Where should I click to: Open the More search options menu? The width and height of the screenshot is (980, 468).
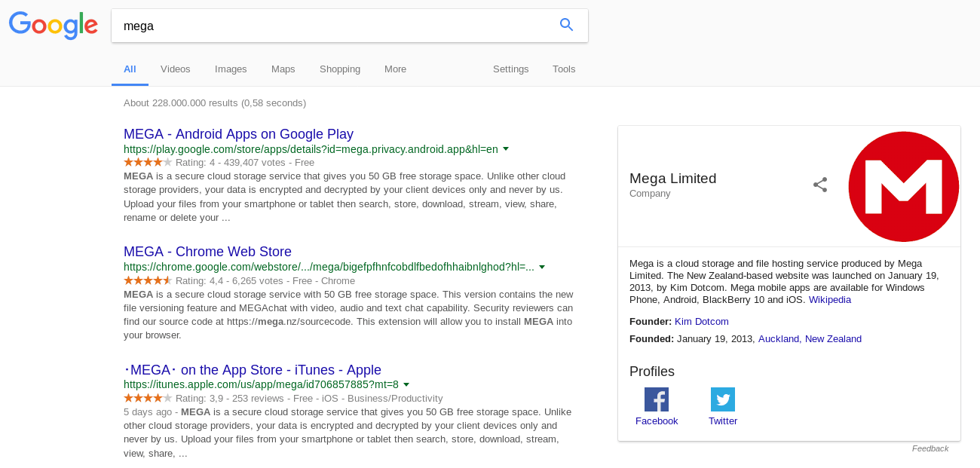point(395,69)
